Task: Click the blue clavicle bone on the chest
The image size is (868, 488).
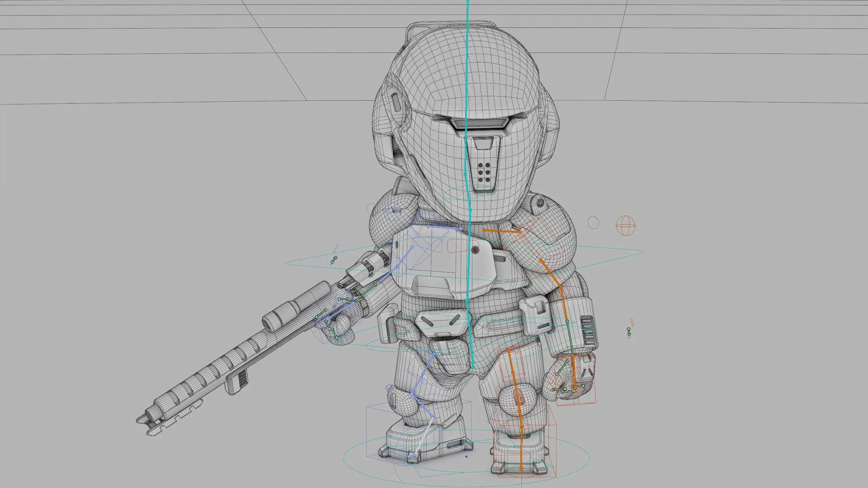Action: 445,228
